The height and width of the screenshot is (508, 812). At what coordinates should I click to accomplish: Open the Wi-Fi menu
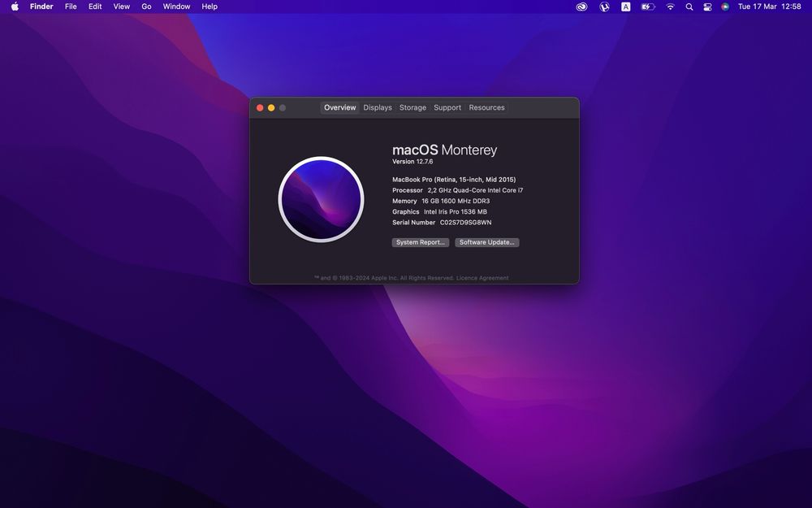click(x=670, y=7)
